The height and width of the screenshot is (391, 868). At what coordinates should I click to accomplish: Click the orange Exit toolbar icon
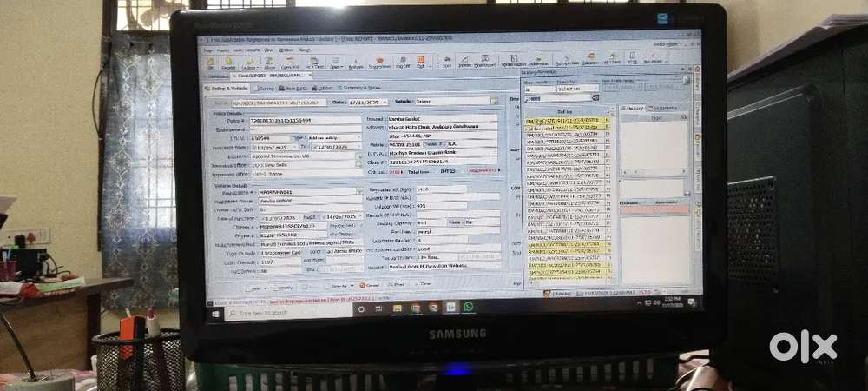tap(421, 63)
